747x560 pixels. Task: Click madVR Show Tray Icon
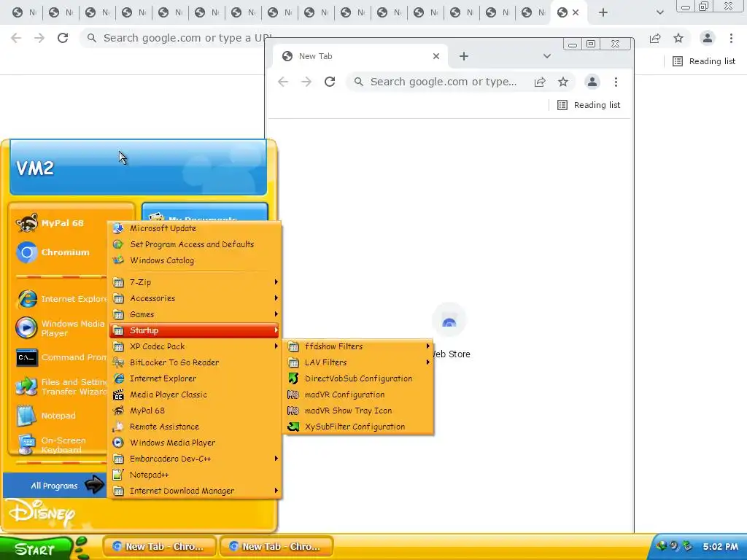(359, 411)
